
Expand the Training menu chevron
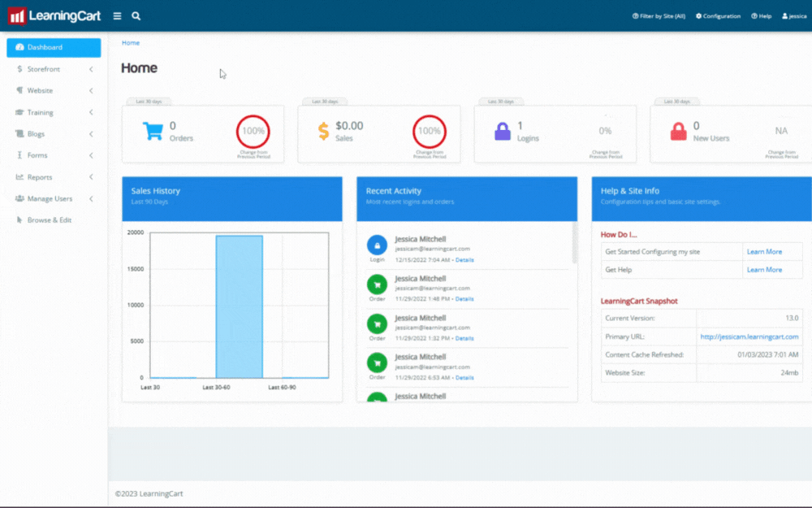pos(91,112)
